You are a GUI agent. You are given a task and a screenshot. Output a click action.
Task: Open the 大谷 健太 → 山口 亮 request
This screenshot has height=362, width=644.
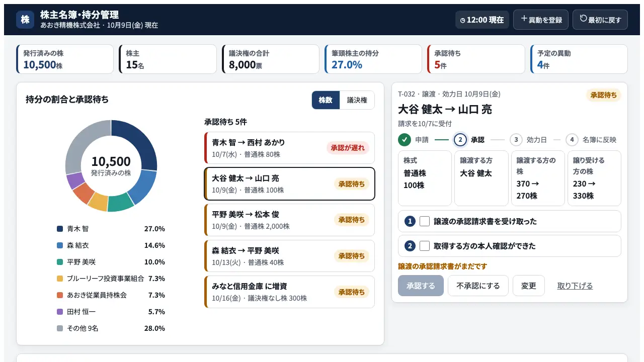coord(289,184)
